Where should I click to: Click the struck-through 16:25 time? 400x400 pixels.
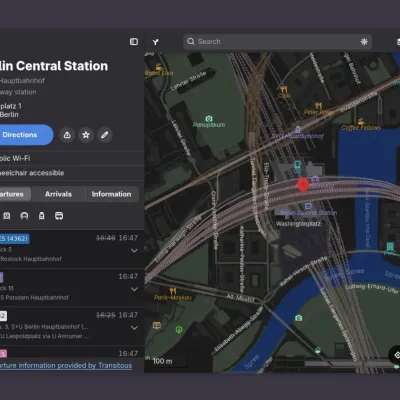coord(106,315)
